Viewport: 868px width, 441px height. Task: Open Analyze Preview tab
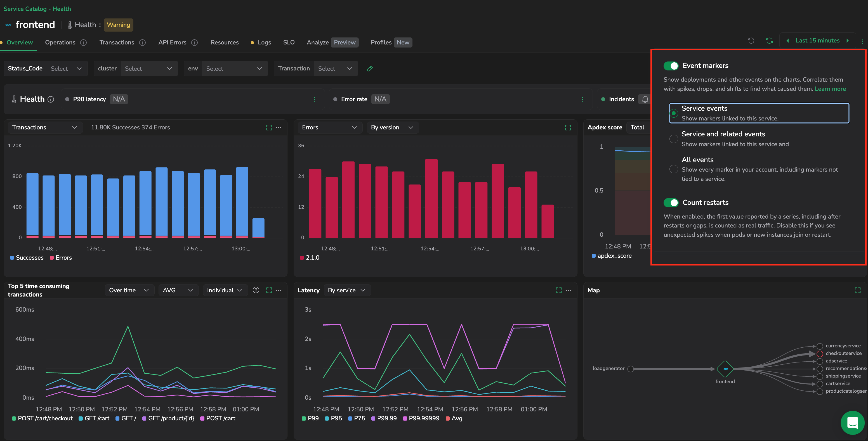pos(332,43)
